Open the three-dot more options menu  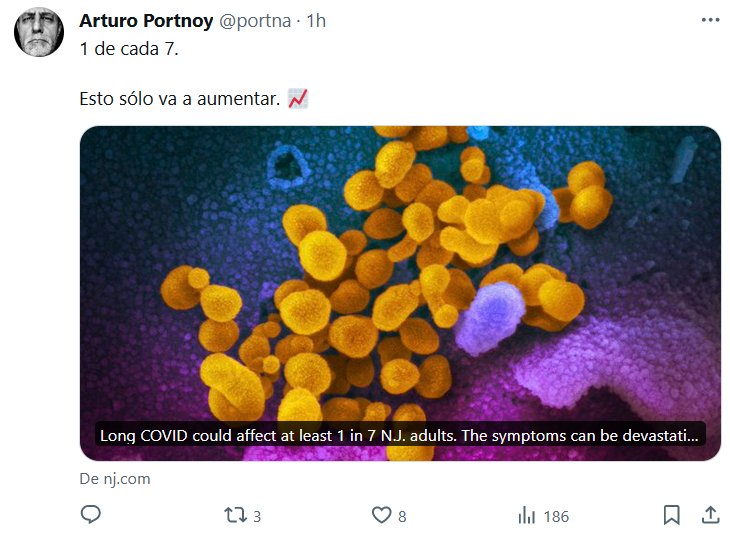710,20
